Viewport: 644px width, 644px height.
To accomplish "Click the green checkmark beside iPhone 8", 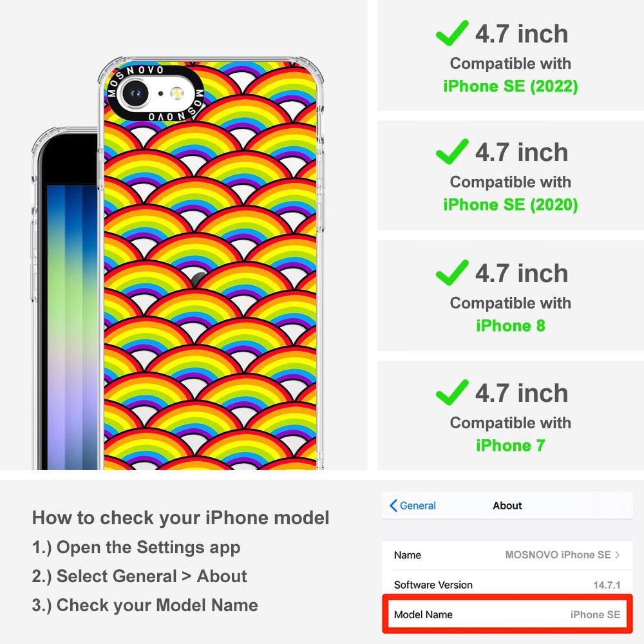I will coord(452,272).
